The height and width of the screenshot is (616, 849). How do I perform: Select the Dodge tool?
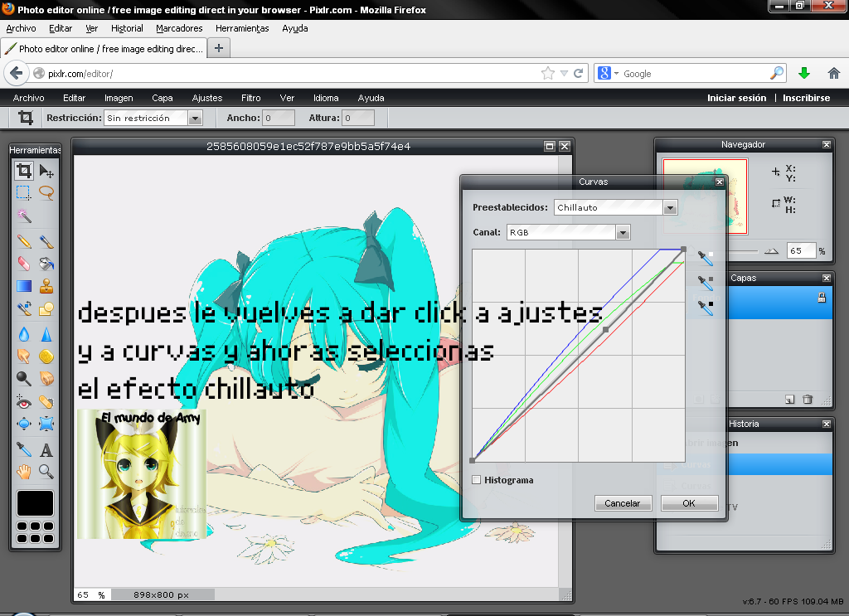pyautogui.click(x=24, y=378)
